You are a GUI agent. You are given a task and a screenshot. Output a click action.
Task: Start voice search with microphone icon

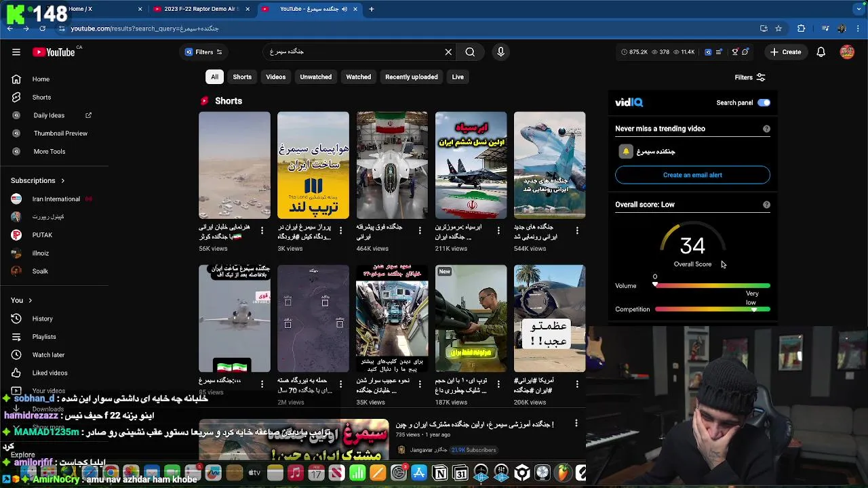(x=500, y=52)
